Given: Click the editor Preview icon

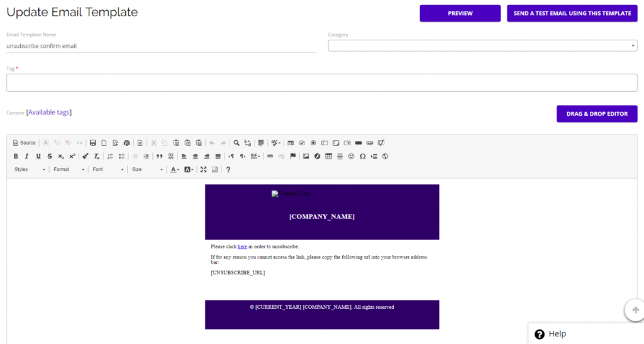Looking at the screenshot, I should (x=116, y=143).
